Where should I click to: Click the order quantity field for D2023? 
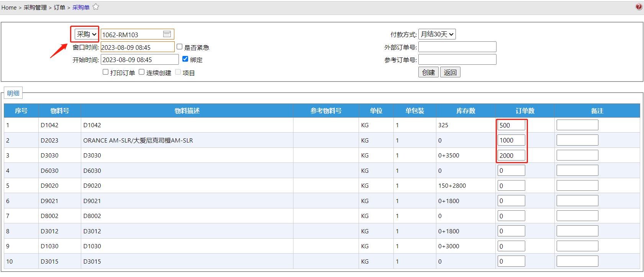(511, 140)
